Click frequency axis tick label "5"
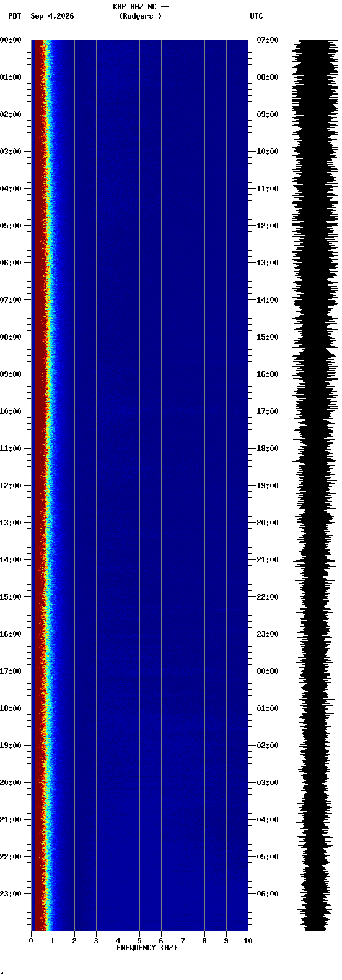Image resolution: width=342 pixels, height=980 pixels. click(x=139, y=941)
